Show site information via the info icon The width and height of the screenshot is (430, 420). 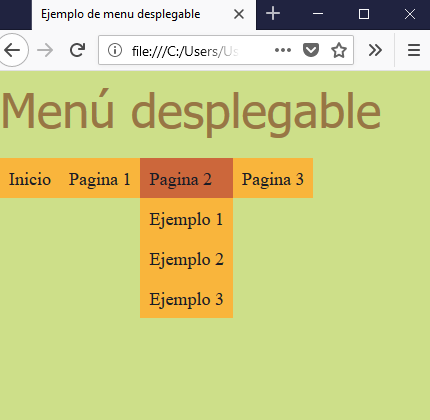point(115,50)
